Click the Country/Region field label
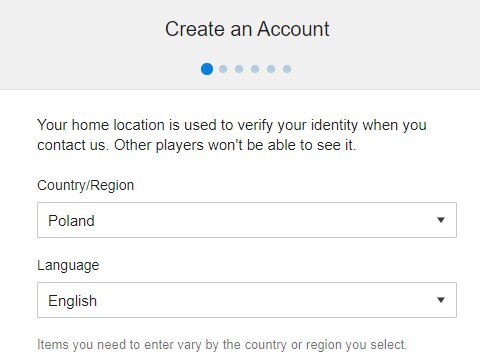 click(85, 185)
